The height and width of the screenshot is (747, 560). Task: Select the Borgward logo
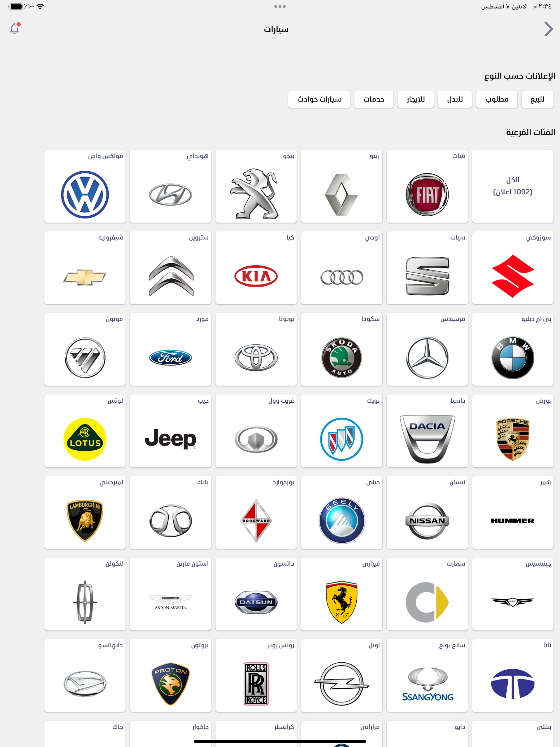coord(256,521)
